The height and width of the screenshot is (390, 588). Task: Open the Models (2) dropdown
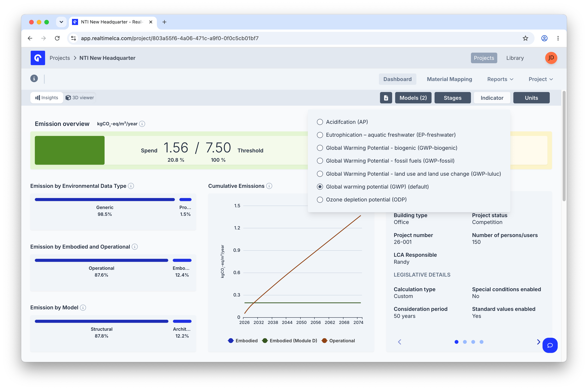(413, 98)
